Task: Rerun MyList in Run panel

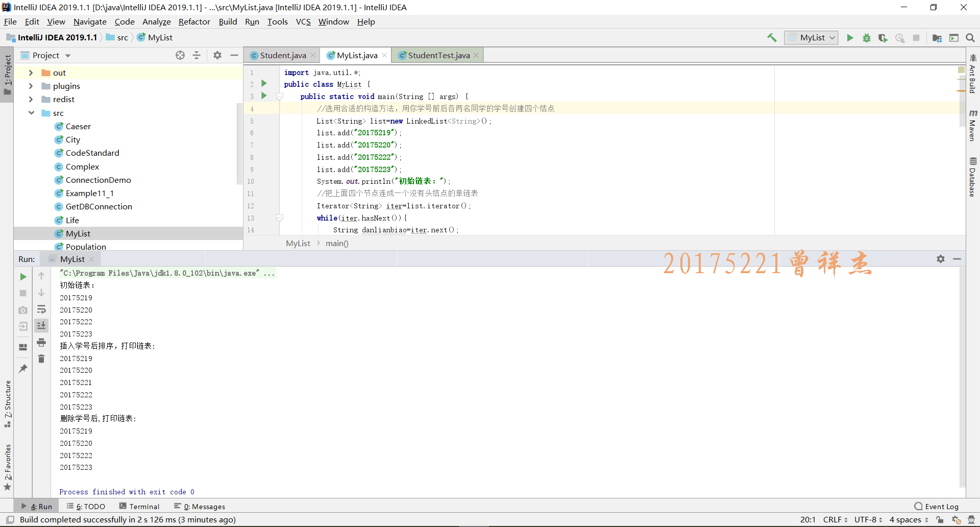Action: point(23,277)
